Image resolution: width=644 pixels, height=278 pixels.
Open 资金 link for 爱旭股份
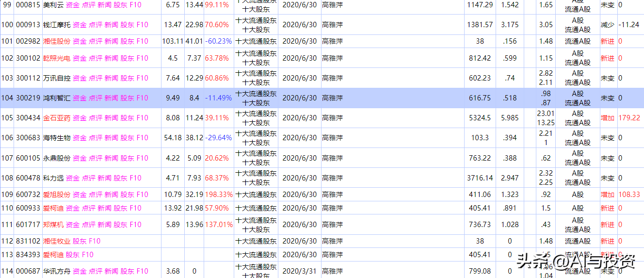point(80,195)
